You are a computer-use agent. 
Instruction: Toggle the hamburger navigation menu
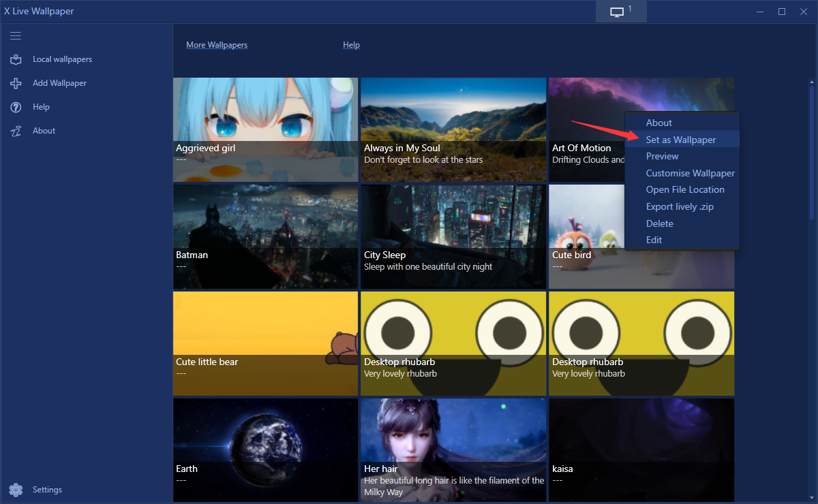point(16,35)
